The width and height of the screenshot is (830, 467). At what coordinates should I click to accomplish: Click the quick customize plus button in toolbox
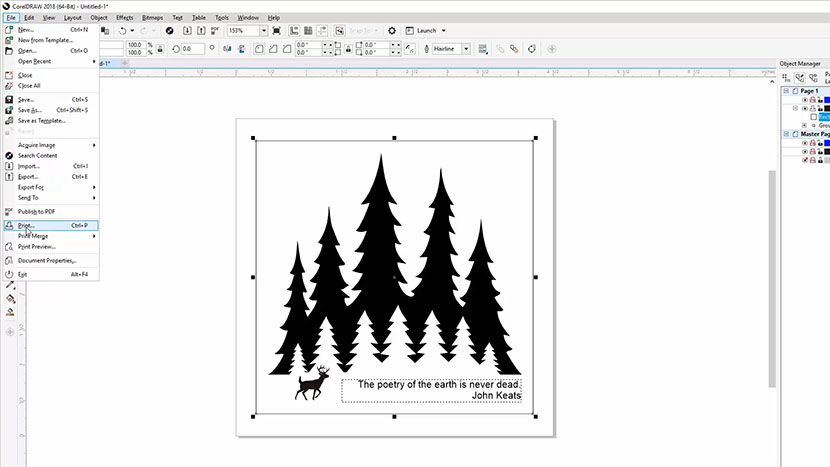(x=10, y=331)
